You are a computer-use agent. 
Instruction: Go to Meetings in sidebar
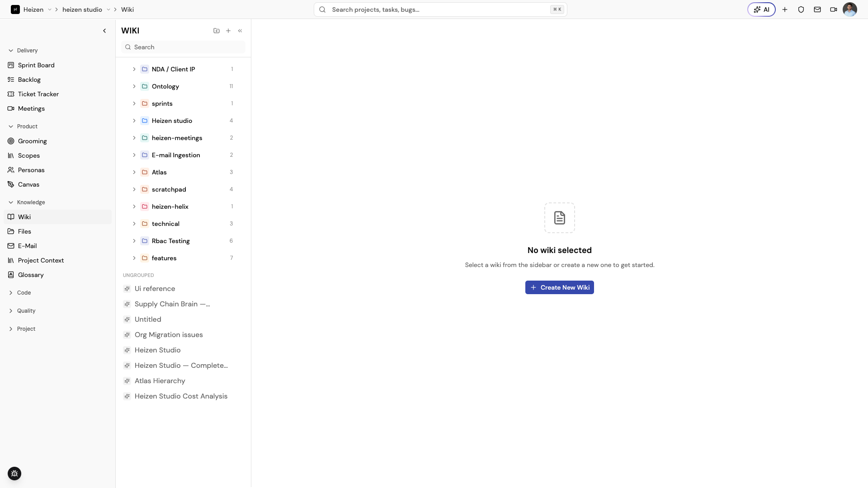coord(57,108)
